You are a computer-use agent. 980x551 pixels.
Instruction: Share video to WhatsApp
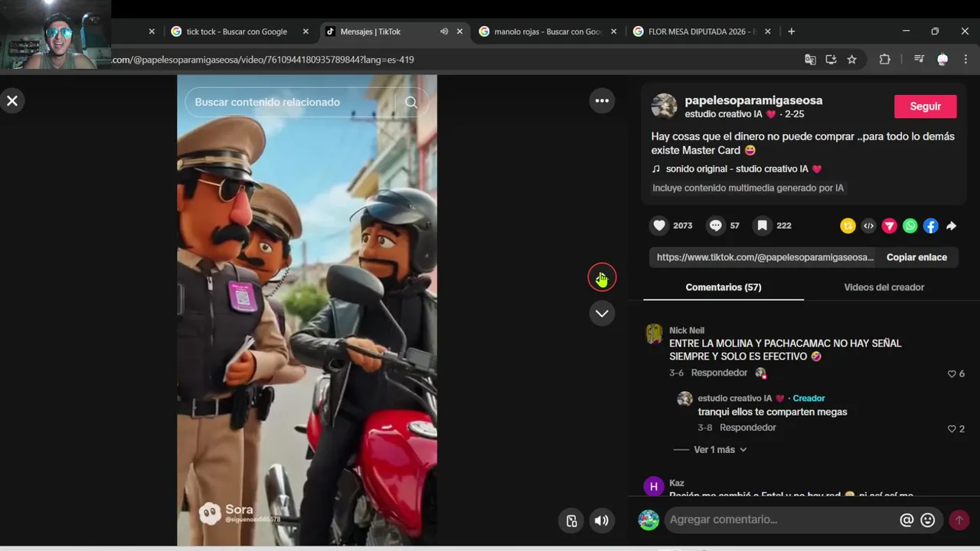[910, 226]
